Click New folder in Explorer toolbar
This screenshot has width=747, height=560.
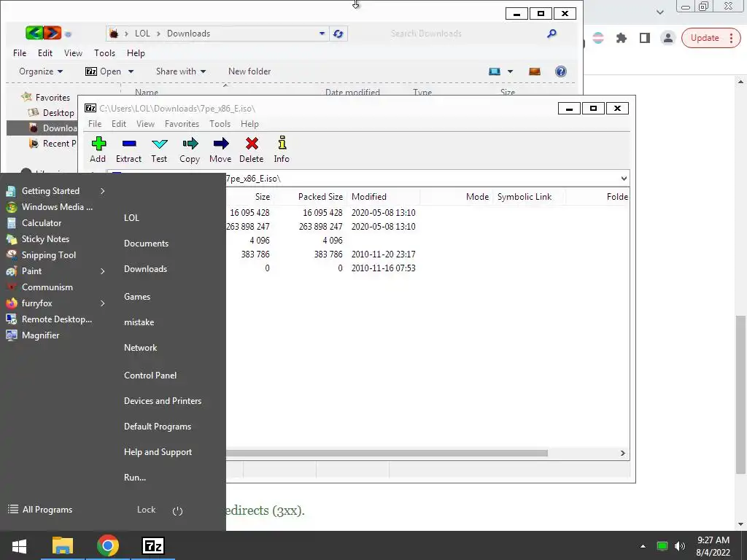(249, 71)
